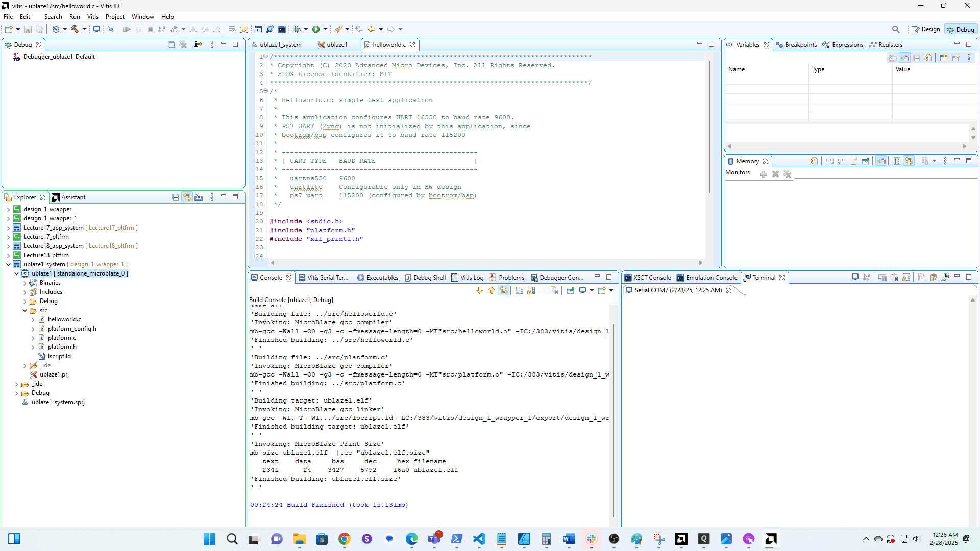Click the Skip All Breakpoints icon

tap(111, 29)
